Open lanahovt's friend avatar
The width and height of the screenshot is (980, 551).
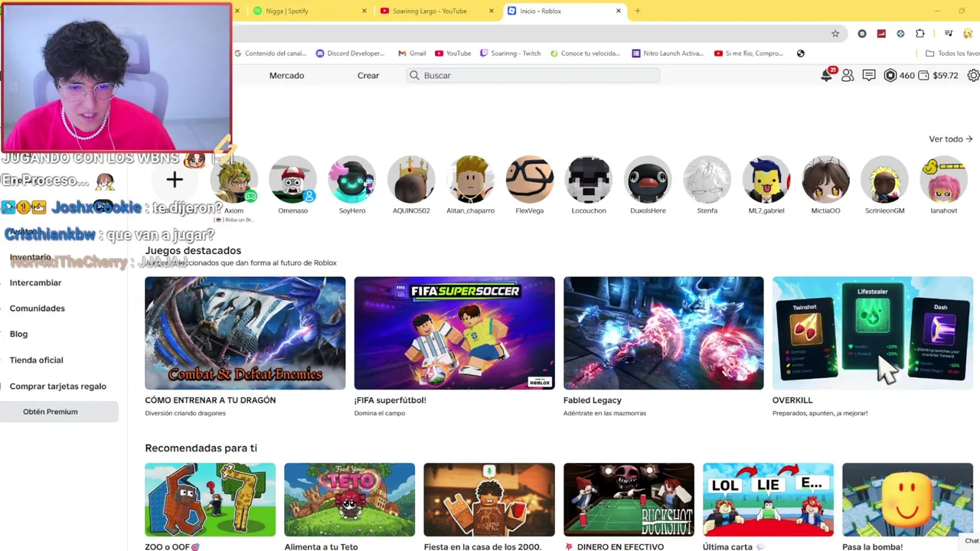pyautogui.click(x=944, y=181)
